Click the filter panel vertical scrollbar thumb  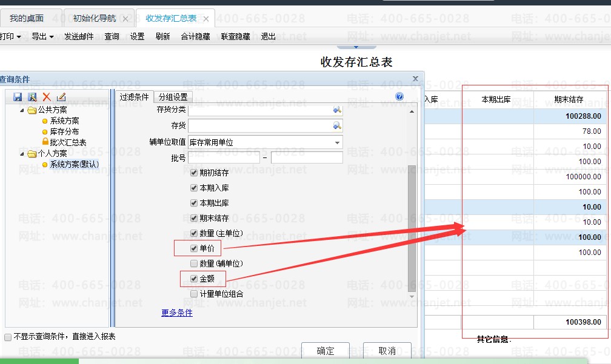pos(412,228)
